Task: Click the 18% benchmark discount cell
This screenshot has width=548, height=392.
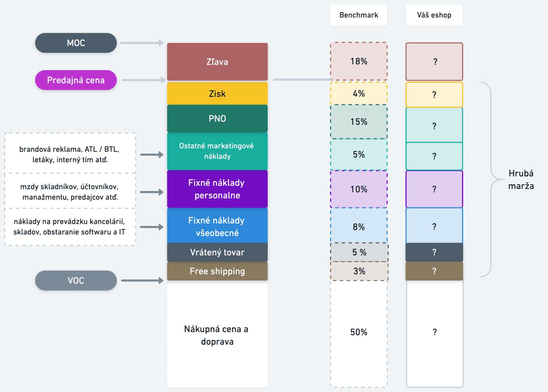Action: click(359, 61)
